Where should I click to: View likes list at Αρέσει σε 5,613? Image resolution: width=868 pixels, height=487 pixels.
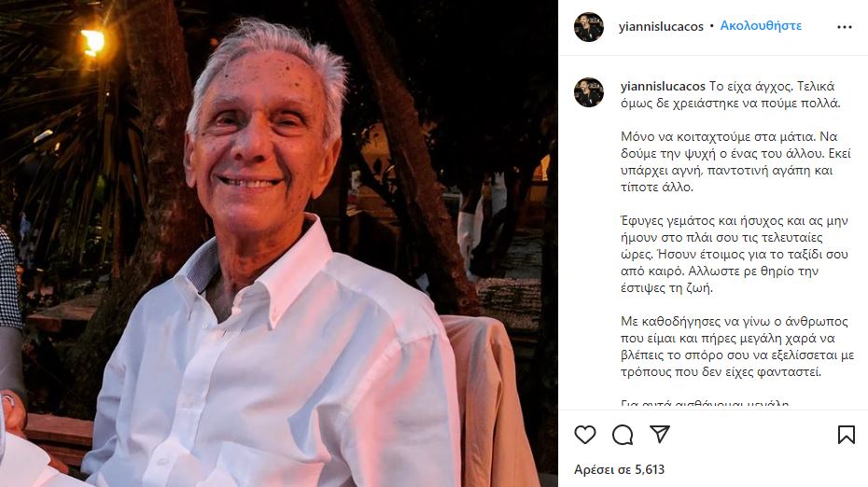click(619, 470)
